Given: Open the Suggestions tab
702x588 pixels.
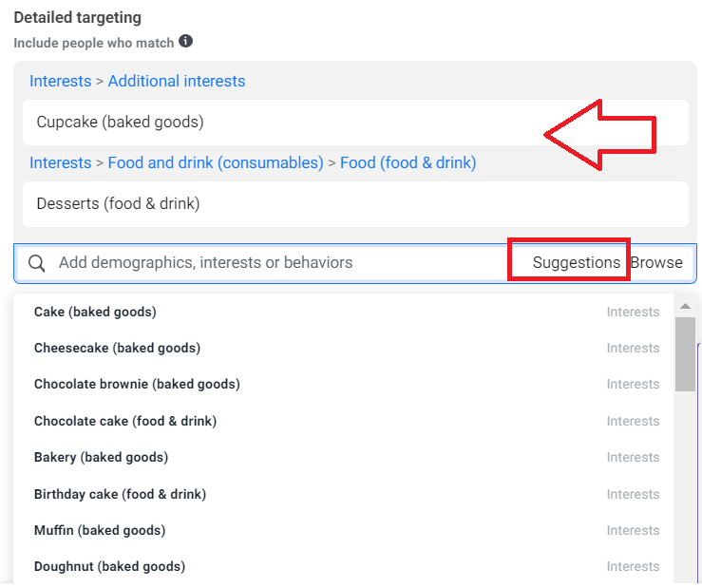Looking at the screenshot, I should [577, 262].
